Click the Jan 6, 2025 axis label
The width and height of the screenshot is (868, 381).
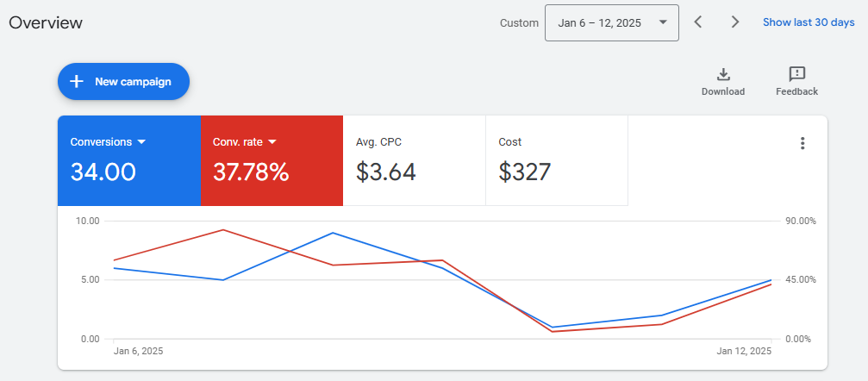pyautogui.click(x=138, y=352)
